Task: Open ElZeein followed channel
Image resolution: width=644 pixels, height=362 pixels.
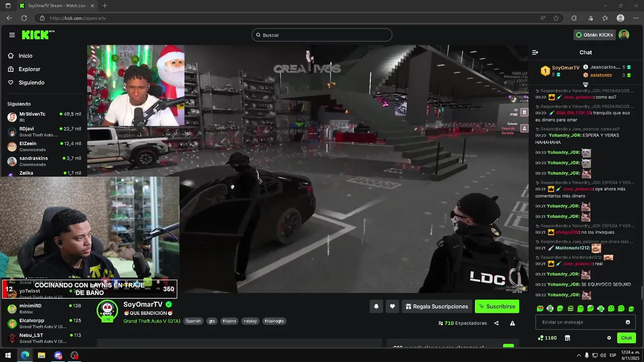Action: click(x=44, y=146)
